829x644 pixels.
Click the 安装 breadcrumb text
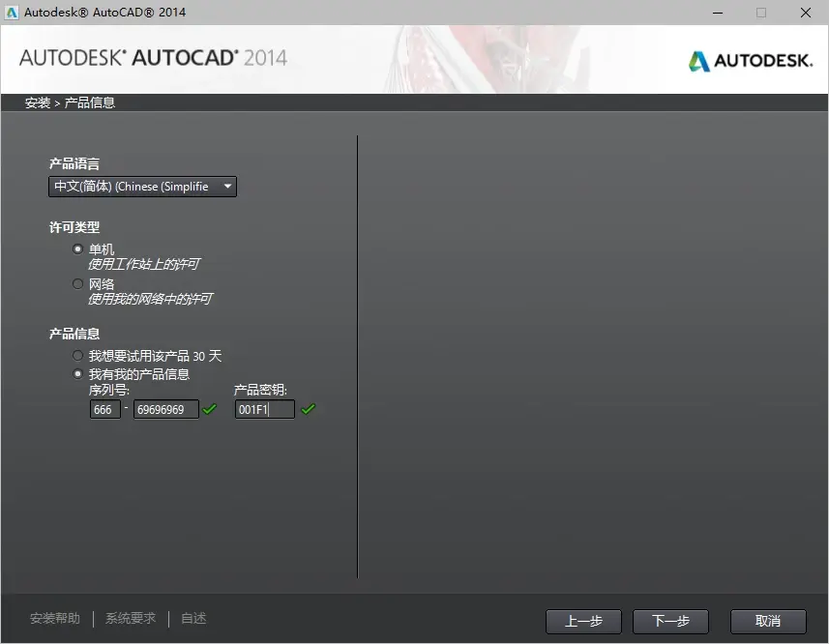[38, 102]
